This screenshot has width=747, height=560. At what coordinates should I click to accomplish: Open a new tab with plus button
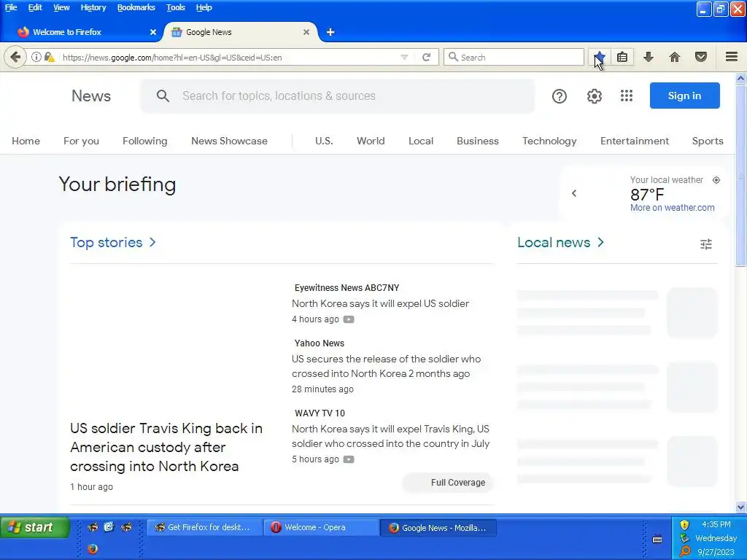click(x=330, y=32)
